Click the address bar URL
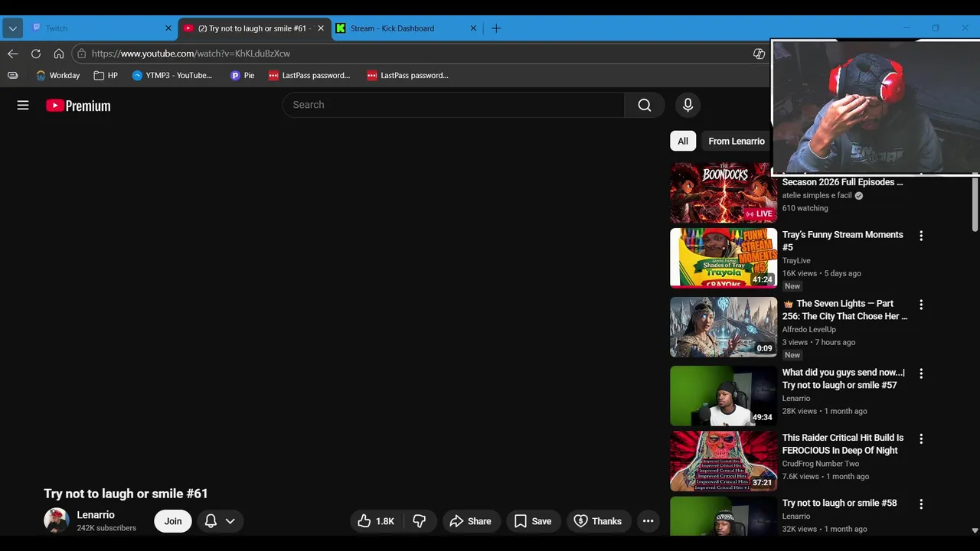The image size is (980, 551). point(191,54)
